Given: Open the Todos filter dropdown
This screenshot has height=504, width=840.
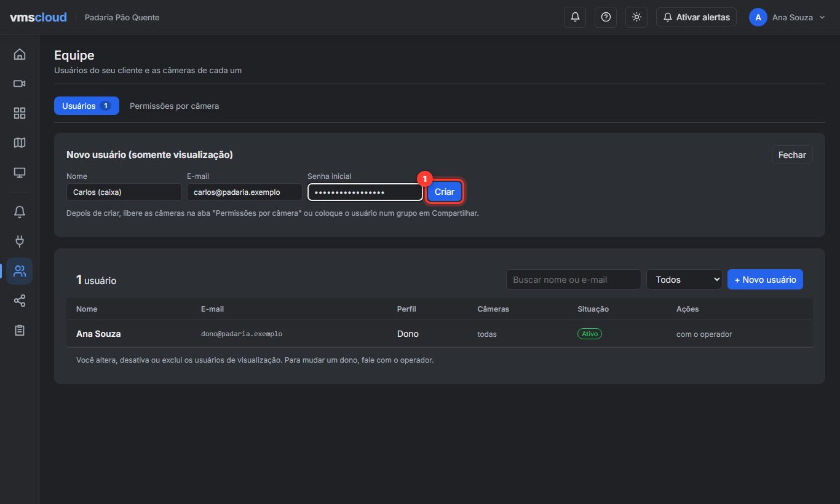Looking at the screenshot, I should coord(684,280).
